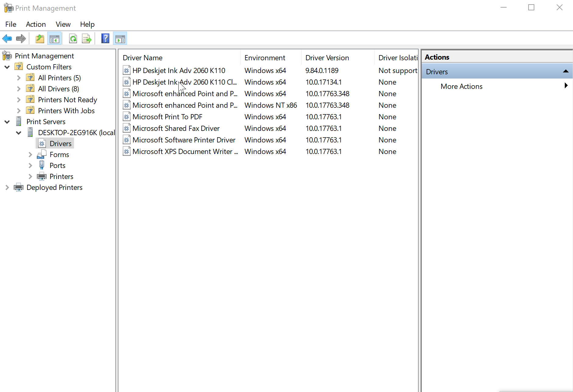Select the Microsoft Shared Fax Driver icon
Screen dimensions: 573x392
[x=127, y=128]
